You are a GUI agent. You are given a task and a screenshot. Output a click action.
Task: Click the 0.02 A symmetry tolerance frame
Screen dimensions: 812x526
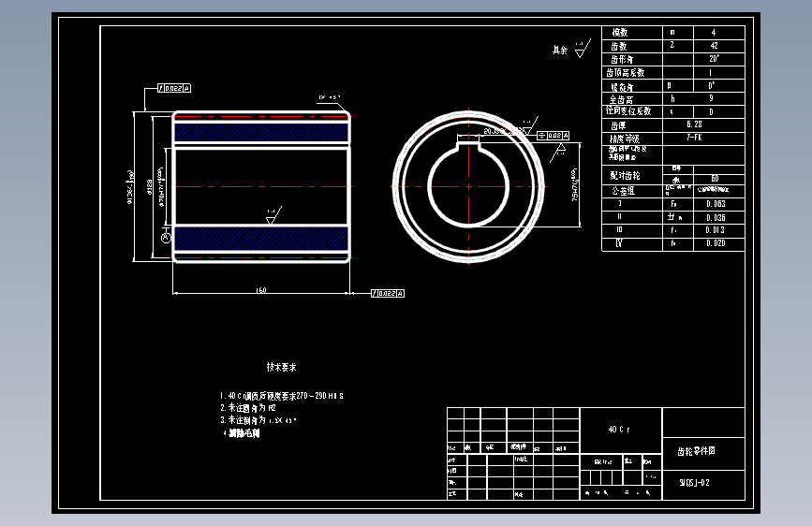[x=554, y=136]
